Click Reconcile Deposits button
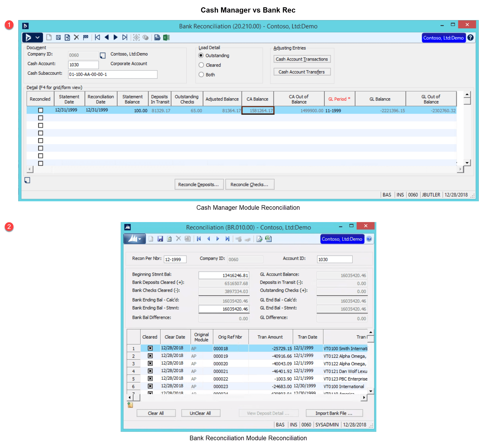The height and width of the screenshot is (448, 497). (199, 184)
